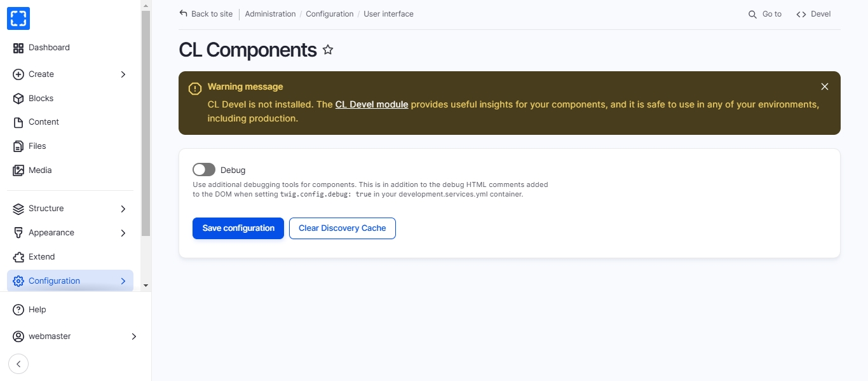
Task: Collapse the sidebar with the arrow button
Action: (18, 364)
